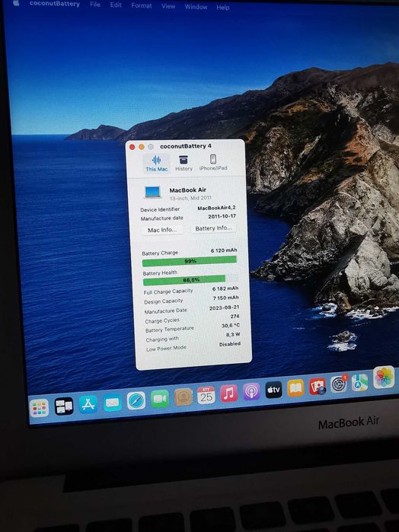
Task: Click the Battery Charge 99% bar
Action: [190, 261]
